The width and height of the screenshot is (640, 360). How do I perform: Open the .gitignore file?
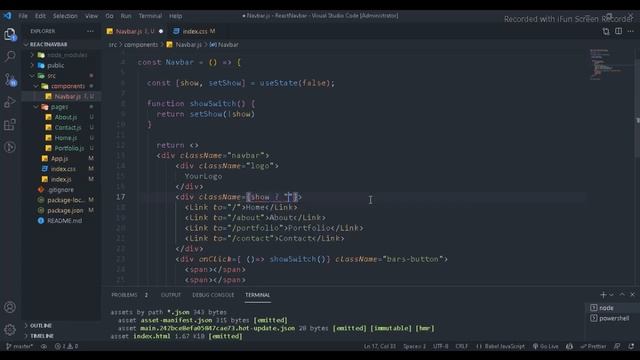(x=61, y=190)
